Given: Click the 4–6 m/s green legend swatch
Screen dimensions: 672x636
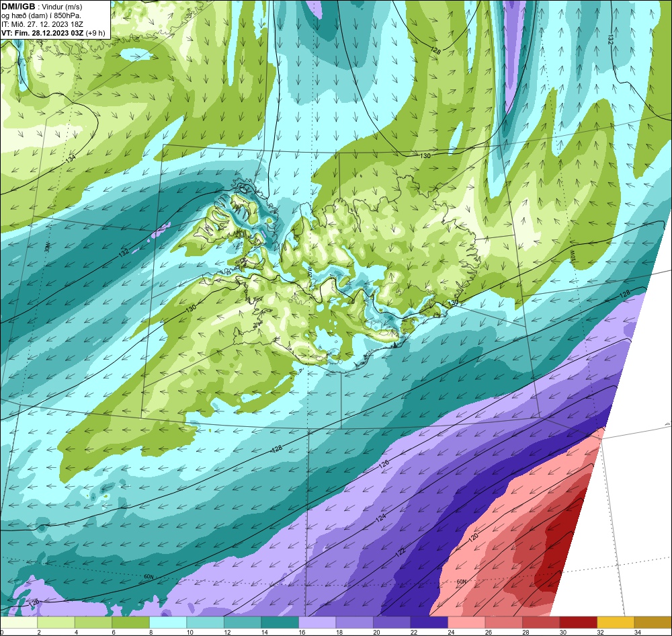Looking at the screenshot, I should [x=93, y=622].
